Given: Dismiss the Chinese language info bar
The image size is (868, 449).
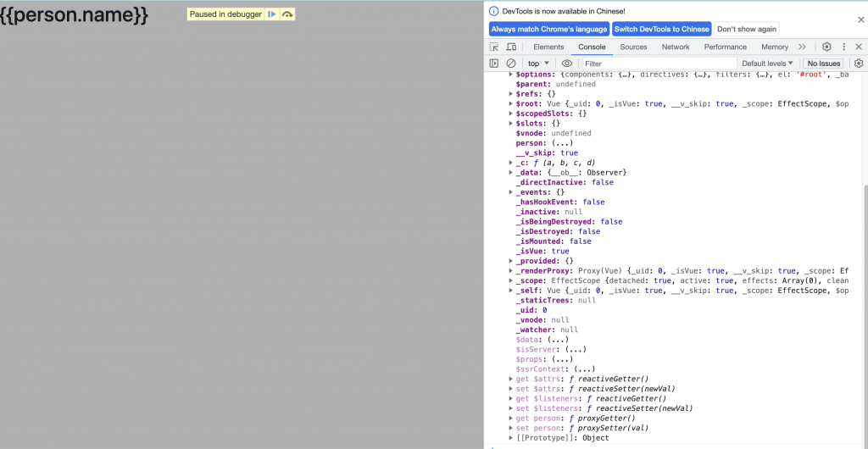Looking at the screenshot, I should coord(861,19).
